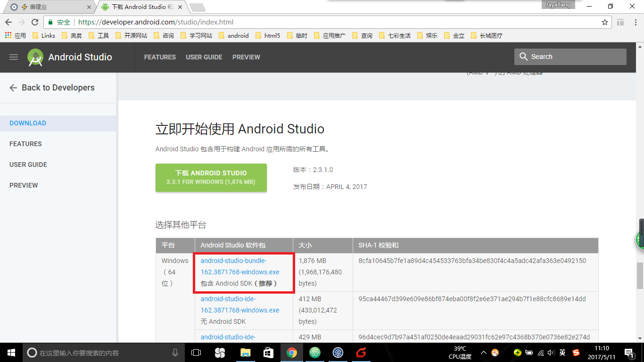Open the red bird taskbar app
The width and height of the screenshot is (644, 362).
point(361,353)
